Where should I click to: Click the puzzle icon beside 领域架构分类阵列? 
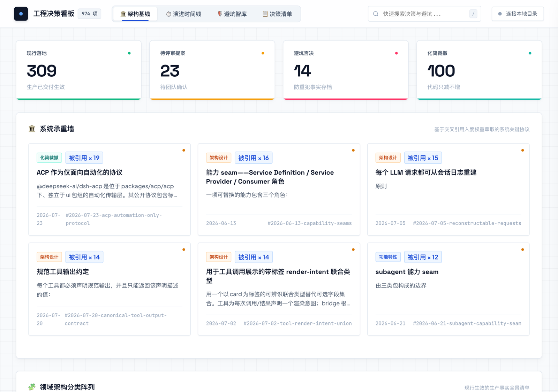(x=32, y=387)
